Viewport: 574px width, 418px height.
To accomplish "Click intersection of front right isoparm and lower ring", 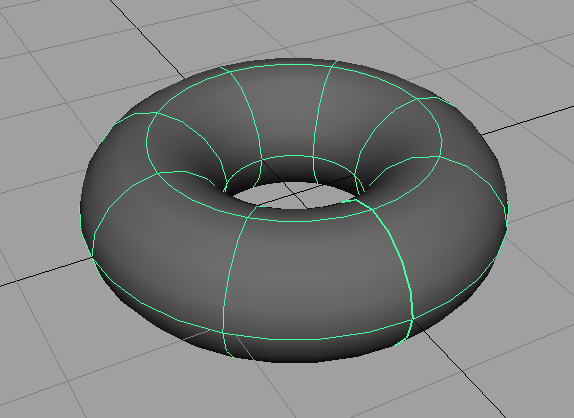I will 412,320.
